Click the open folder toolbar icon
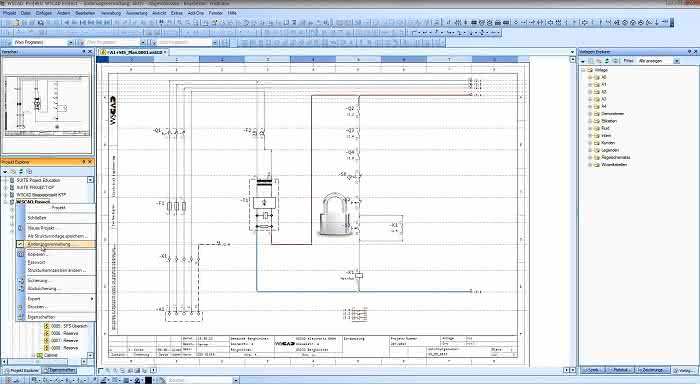 tap(17, 22)
